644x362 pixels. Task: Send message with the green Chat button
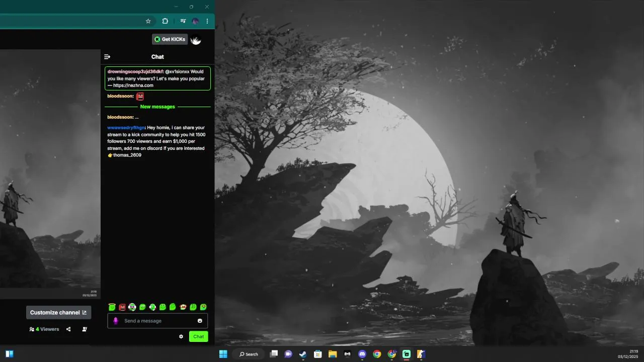point(198,336)
